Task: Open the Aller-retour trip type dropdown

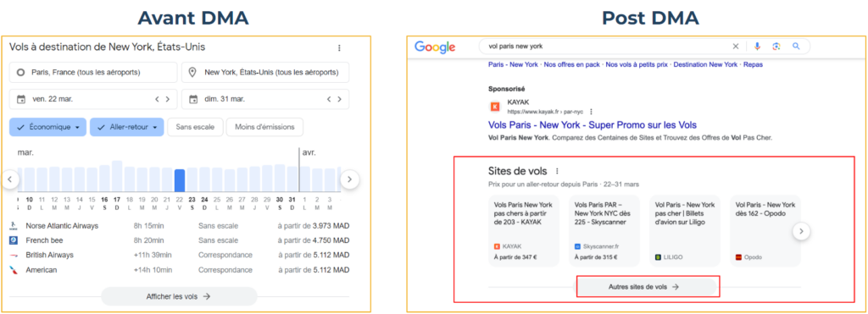Action: (x=127, y=127)
